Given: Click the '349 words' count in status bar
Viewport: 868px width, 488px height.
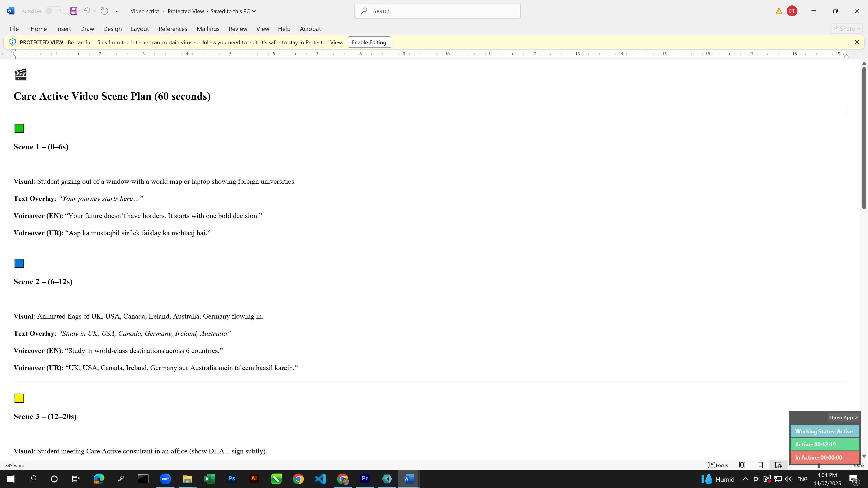Looking at the screenshot, I should click(x=16, y=465).
